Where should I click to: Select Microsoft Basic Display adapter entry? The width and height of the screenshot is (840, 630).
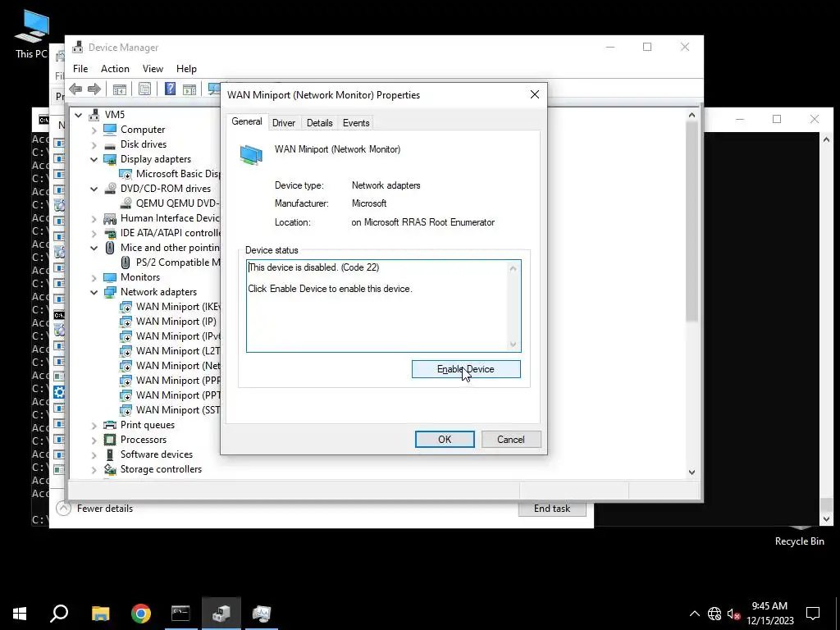coord(177,174)
